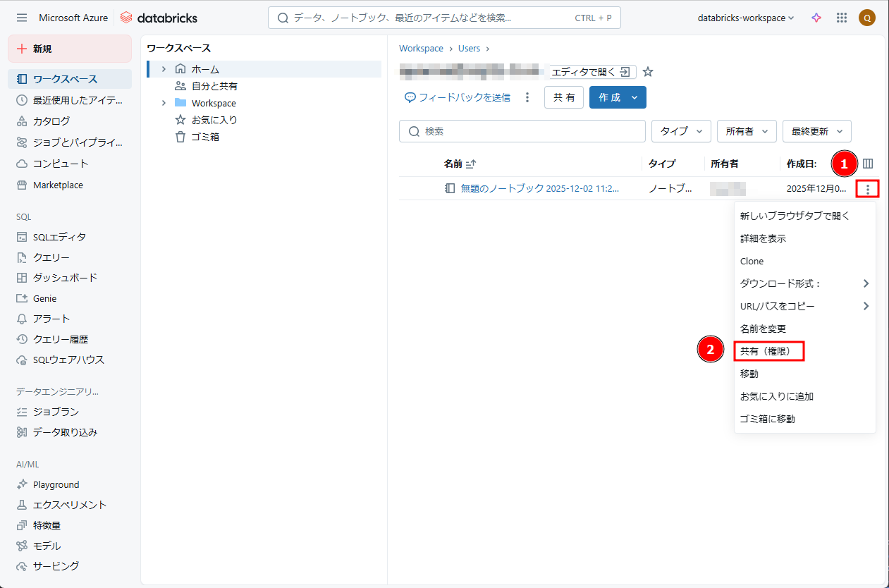Open the ゴミ箱 trash in workspace tree
The height and width of the screenshot is (588, 889).
pos(204,137)
